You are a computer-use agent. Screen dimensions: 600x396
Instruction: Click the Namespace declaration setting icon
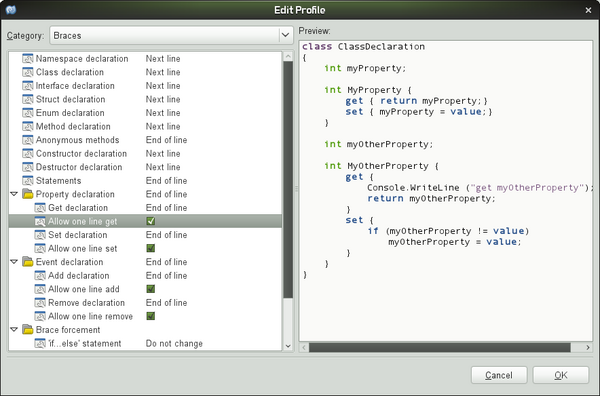click(28, 59)
